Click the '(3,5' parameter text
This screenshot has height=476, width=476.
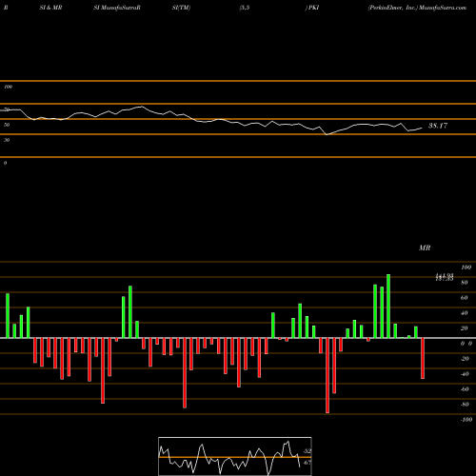point(245,8)
